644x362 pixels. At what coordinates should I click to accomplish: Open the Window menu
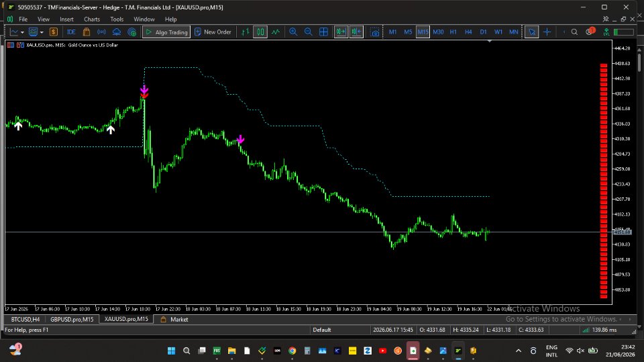[x=144, y=19]
